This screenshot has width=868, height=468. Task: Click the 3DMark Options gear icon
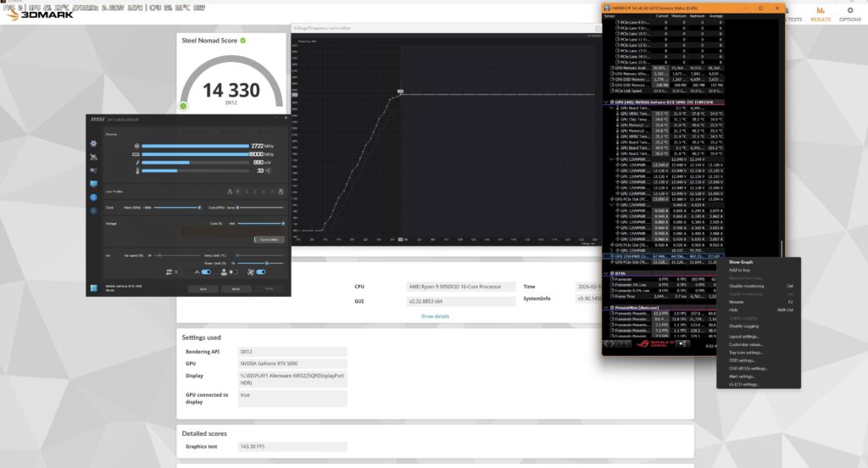click(850, 10)
